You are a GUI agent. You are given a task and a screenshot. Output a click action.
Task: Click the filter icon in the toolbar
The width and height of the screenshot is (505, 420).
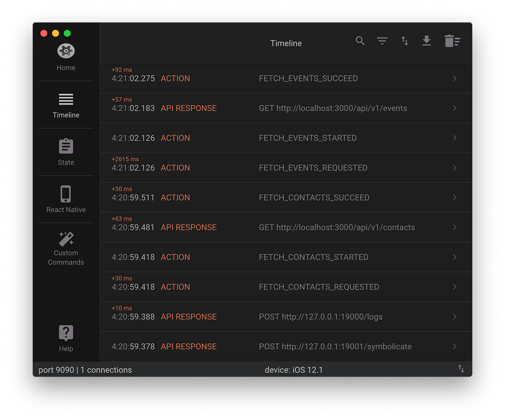tap(382, 41)
